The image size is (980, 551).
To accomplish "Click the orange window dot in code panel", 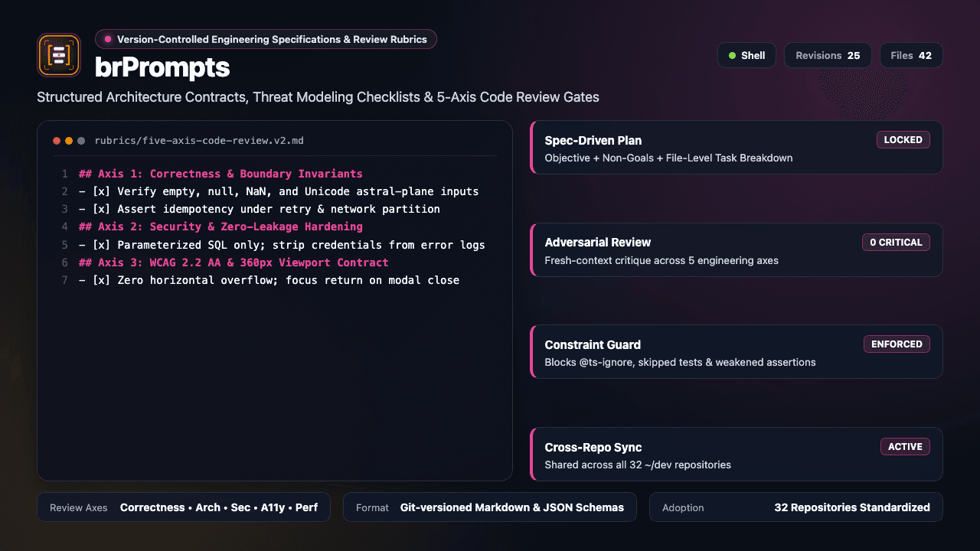I will [69, 141].
